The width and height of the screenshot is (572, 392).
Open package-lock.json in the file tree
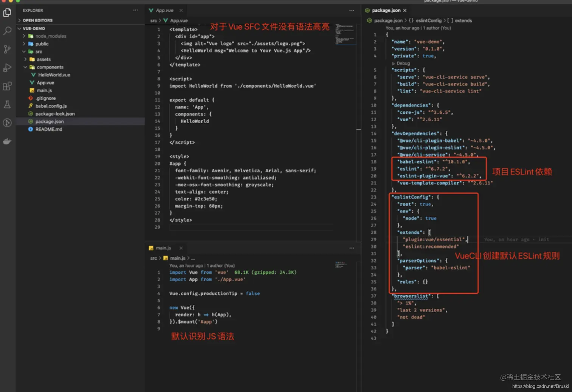(x=55, y=113)
